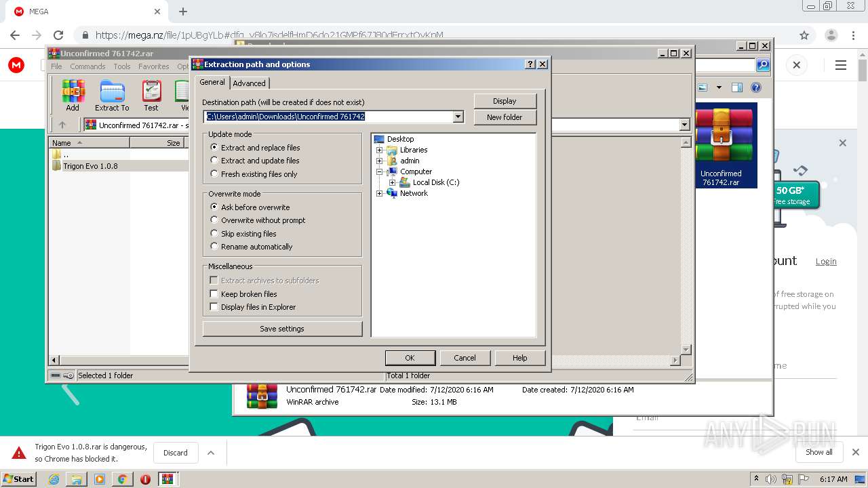Open Explorer help question mark icon
868x488 pixels.
tap(756, 87)
